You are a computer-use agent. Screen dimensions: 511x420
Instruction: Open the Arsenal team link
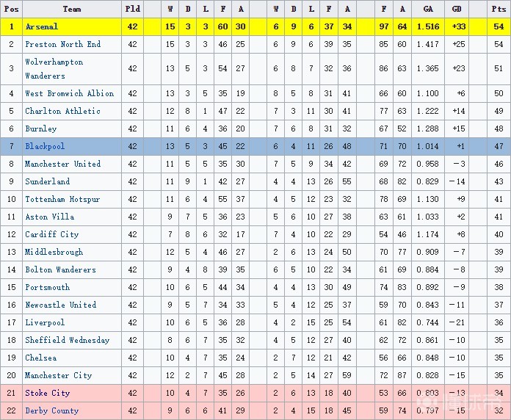(x=42, y=27)
